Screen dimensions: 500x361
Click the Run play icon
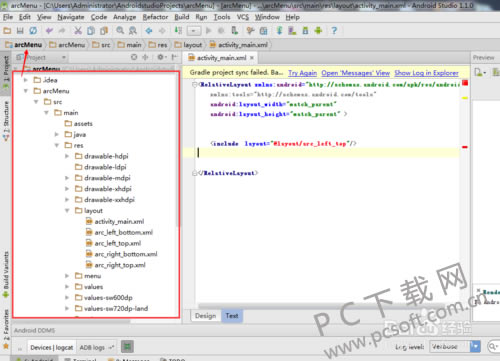pyautogui.click(x=209, y=31)
